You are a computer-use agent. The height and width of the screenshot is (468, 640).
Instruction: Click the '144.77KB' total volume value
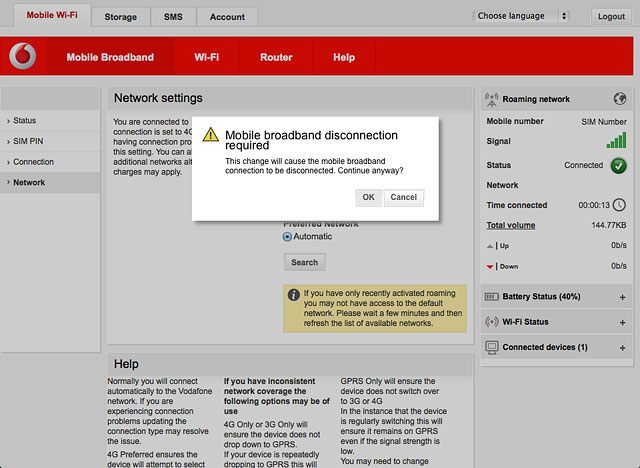pos(609,225)
